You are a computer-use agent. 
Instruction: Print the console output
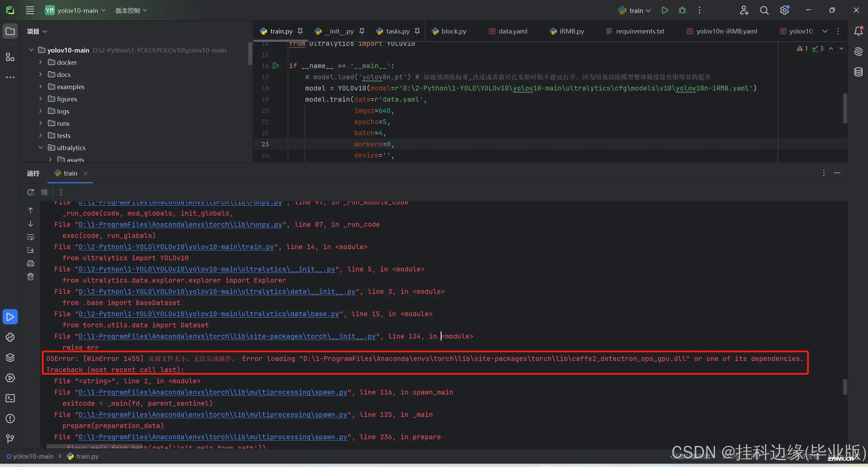[31, 263]
